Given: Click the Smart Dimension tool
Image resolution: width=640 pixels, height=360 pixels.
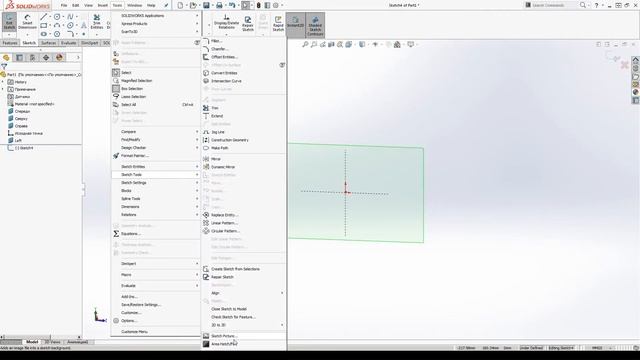Looking at the screenshot, I should click(27, 22).
